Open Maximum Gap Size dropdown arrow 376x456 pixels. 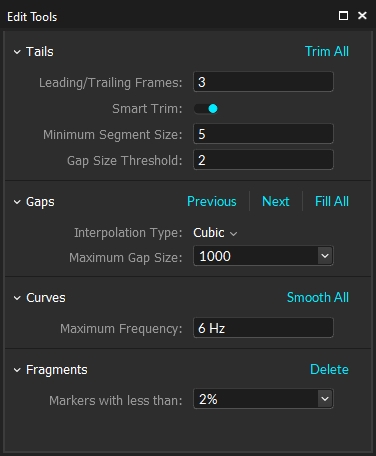[x=325, y=256]
